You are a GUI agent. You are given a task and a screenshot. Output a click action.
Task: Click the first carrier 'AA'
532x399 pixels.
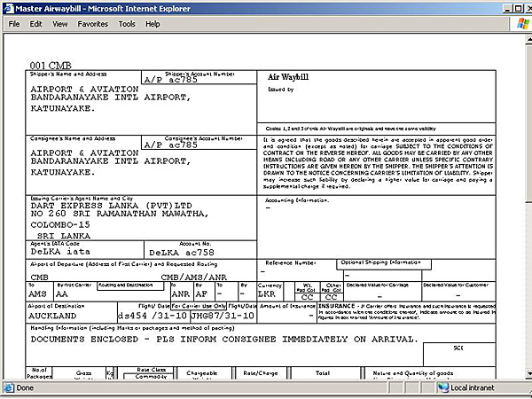pos(62,293)
